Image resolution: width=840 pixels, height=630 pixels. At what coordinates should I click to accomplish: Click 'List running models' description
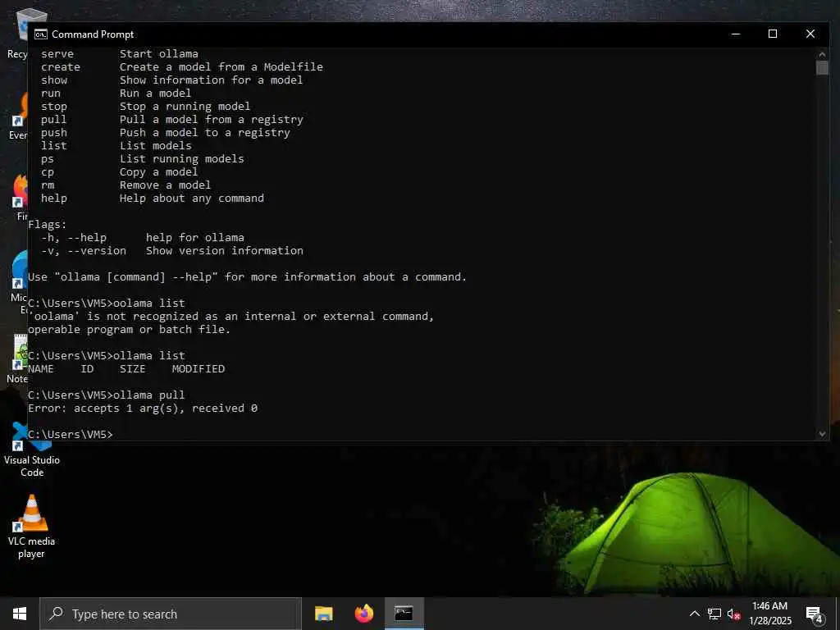click(x=181, y=158)
